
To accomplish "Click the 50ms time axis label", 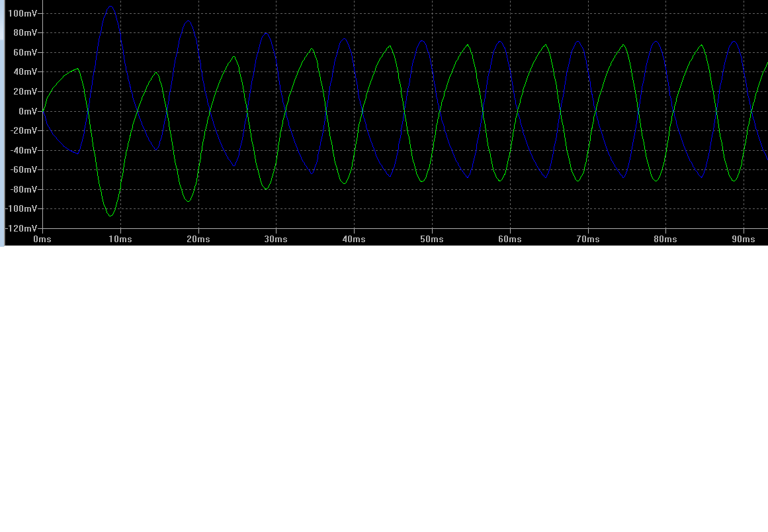I will click(432, 239).
